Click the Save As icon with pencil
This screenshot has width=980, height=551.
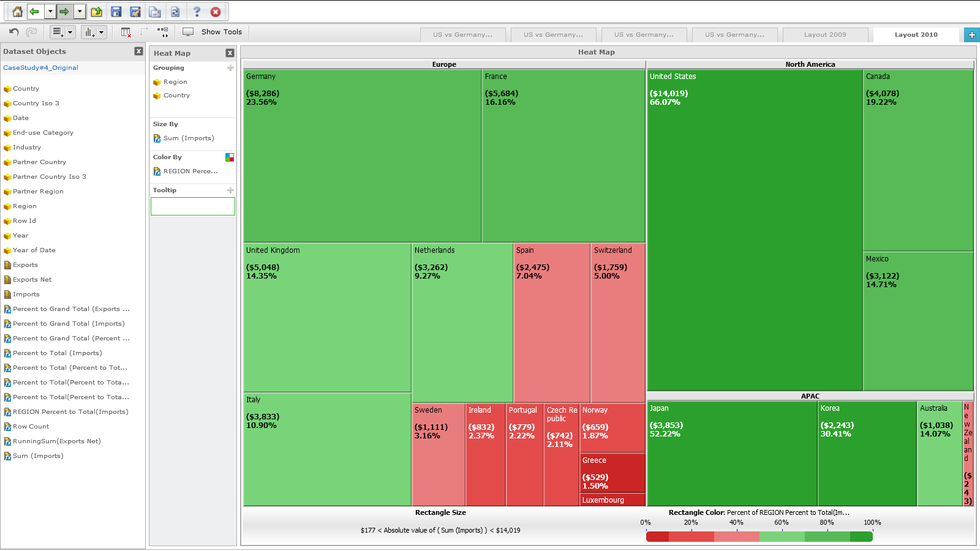tap(135, 12)
